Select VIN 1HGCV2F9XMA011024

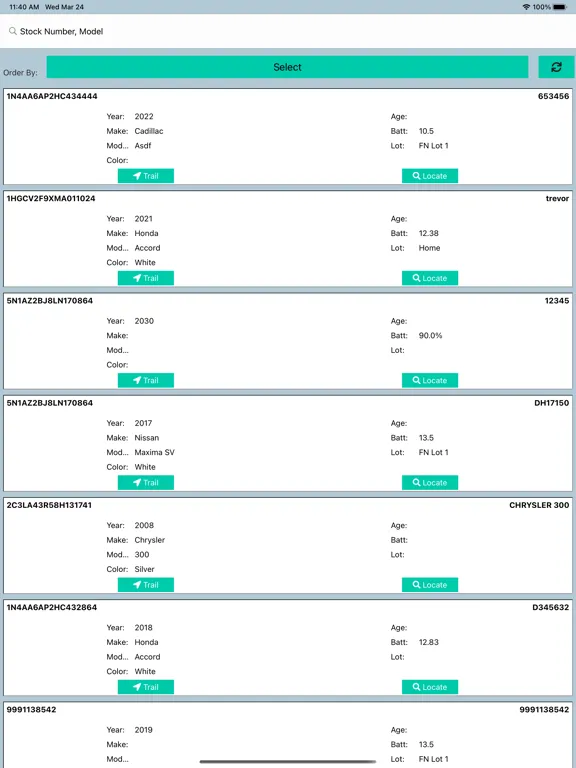[x=51, y=198]
